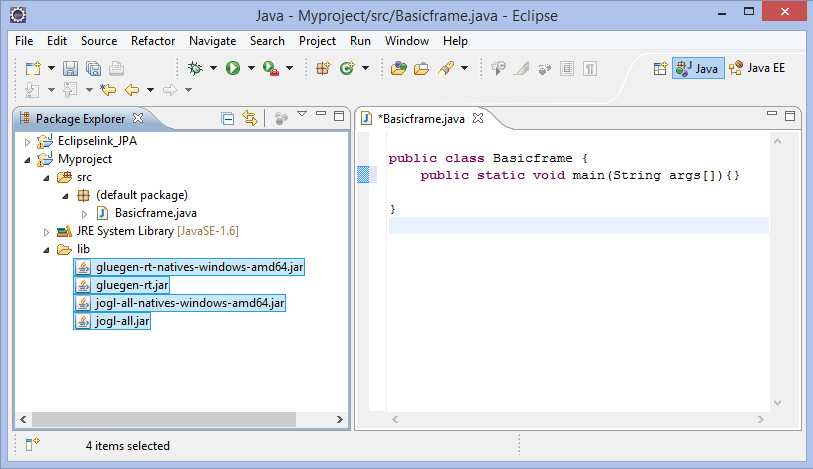
Task: Open the Window menu
Action: coord(406,41)
